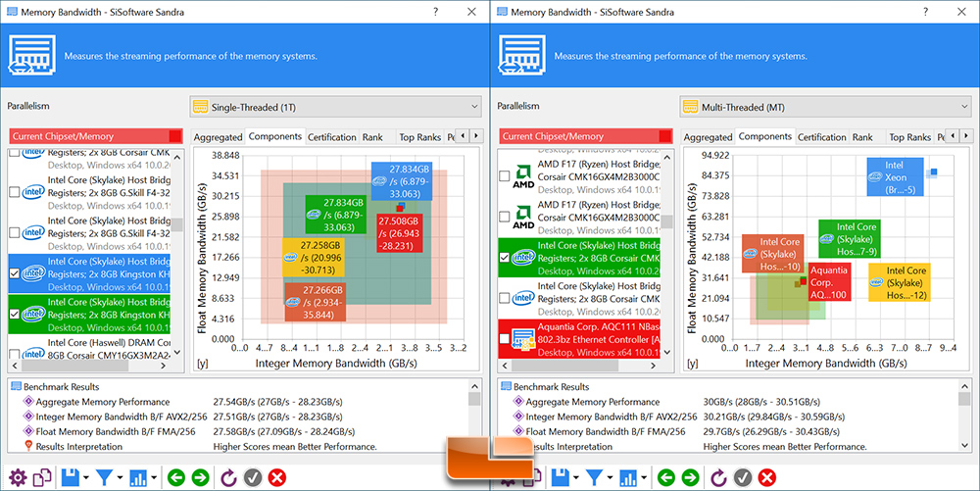Click red color swatch in Single-Threaded Current Chipset/Memory header
This screenshot has height=491, width=980.
pos(175,136)
